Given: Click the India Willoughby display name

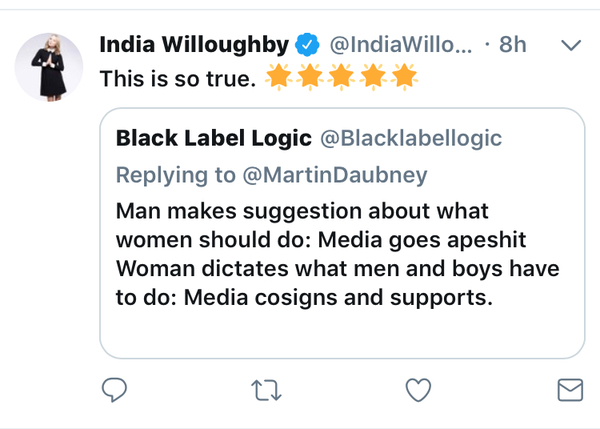Looking at the screenshot, I should pyautogui.click(x=195, y=45).
